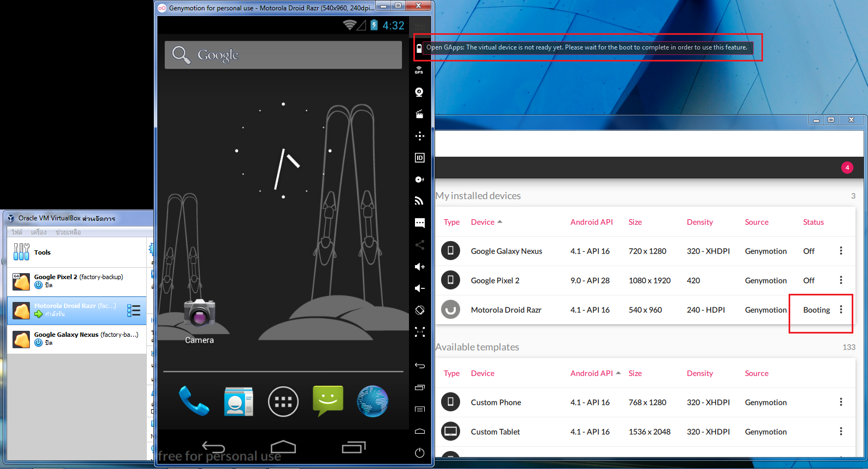Viewport: 868px width, 469px height.
Task: Click the sidebar Android back button
Action: coord(419,366)
